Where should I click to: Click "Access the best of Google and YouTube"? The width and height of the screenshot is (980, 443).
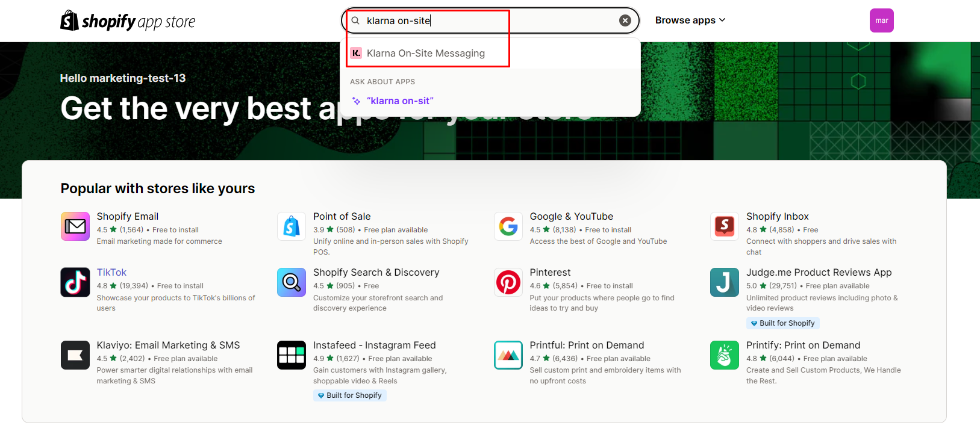pos(599,241)
